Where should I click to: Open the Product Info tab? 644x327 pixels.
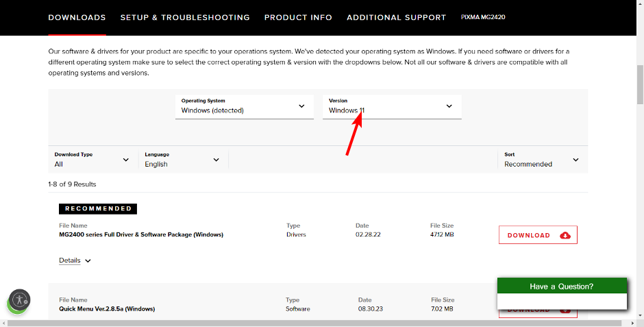pos(298,18)
